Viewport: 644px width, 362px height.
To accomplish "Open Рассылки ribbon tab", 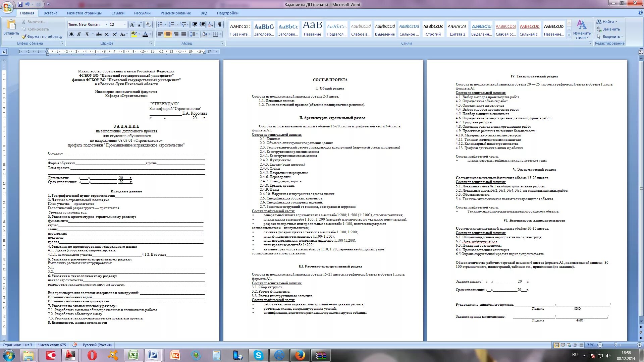I will [x=142, y=13].
